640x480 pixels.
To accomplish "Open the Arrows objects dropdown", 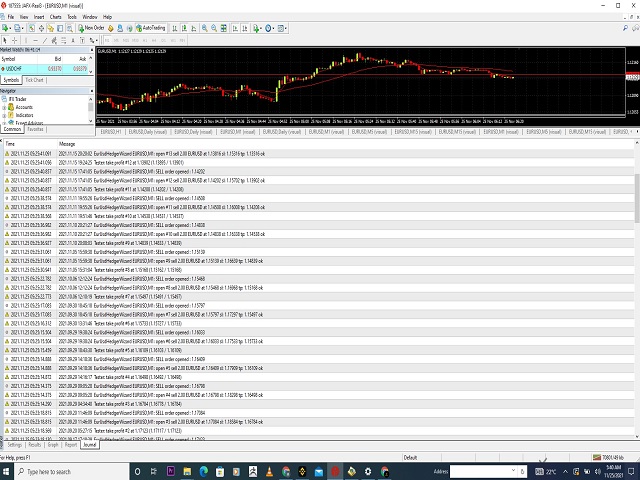I will point(93,40).
